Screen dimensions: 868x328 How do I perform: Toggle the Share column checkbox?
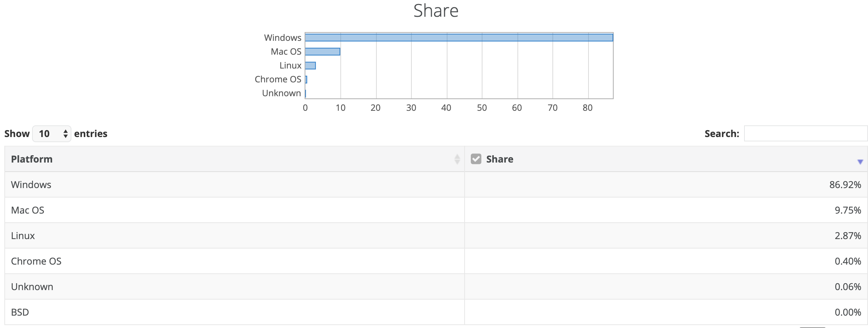click(476, 159)
